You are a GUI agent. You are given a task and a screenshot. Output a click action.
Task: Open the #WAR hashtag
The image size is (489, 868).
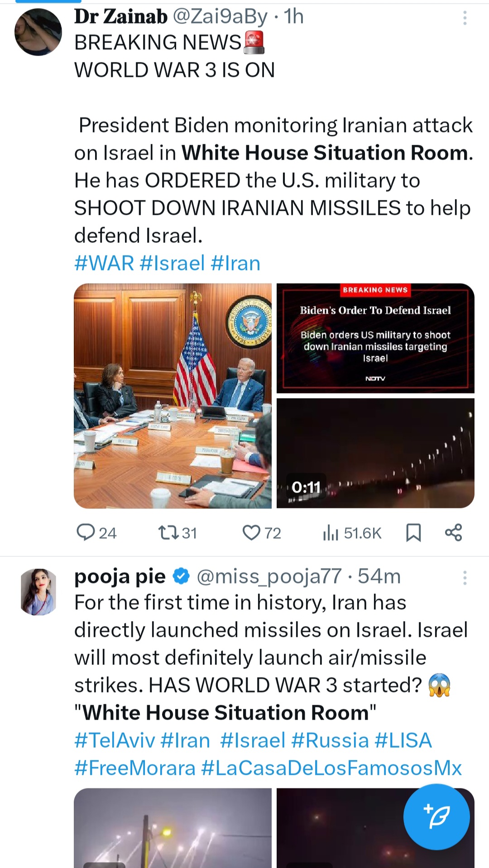(x=104, y=263)
